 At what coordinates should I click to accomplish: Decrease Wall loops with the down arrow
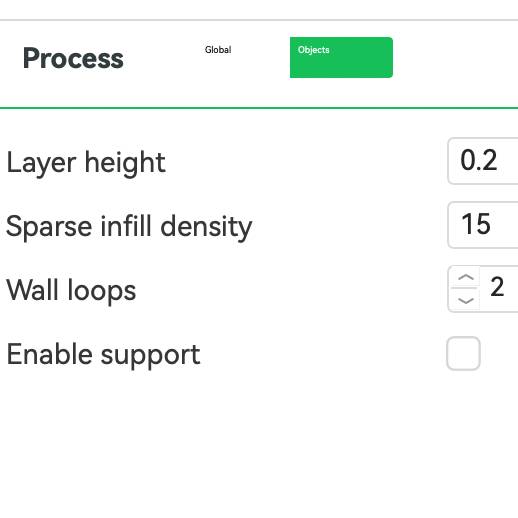(466, 300)
